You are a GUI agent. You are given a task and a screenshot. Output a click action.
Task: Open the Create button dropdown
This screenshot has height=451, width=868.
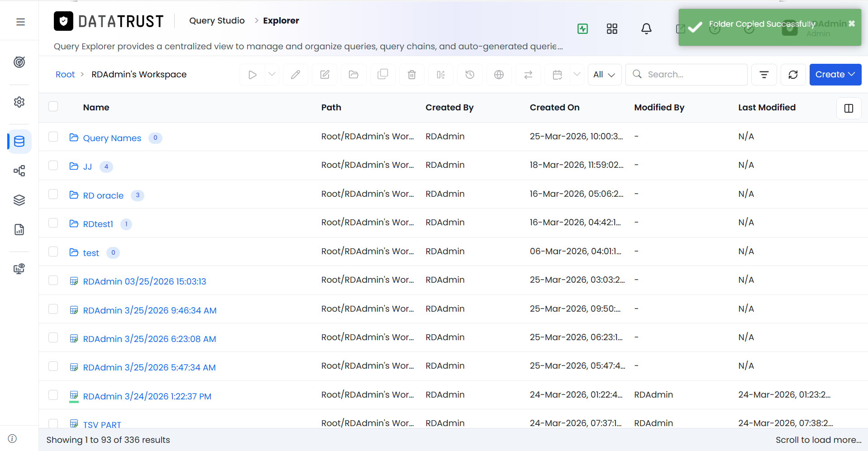pyautogui.click(x=835, y=75)
